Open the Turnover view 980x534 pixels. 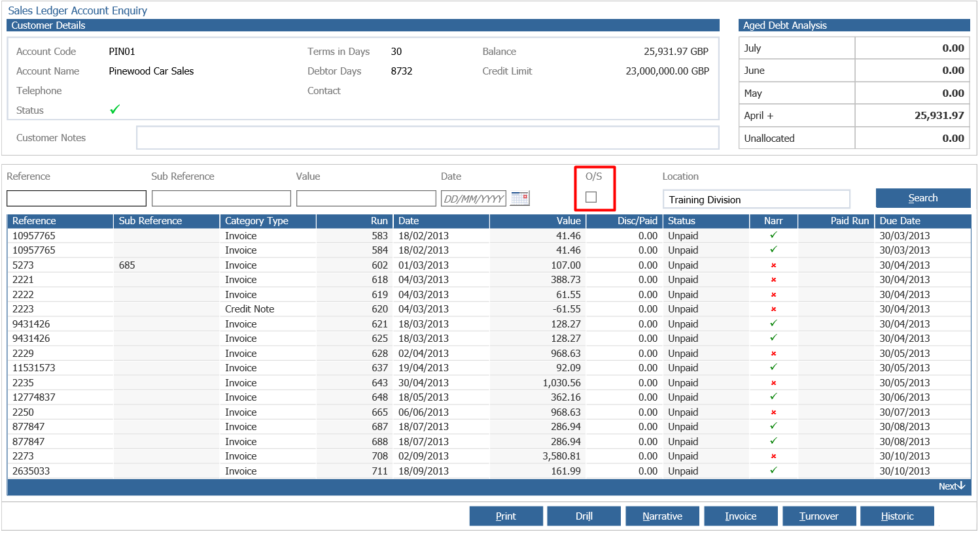coord(819,516)
